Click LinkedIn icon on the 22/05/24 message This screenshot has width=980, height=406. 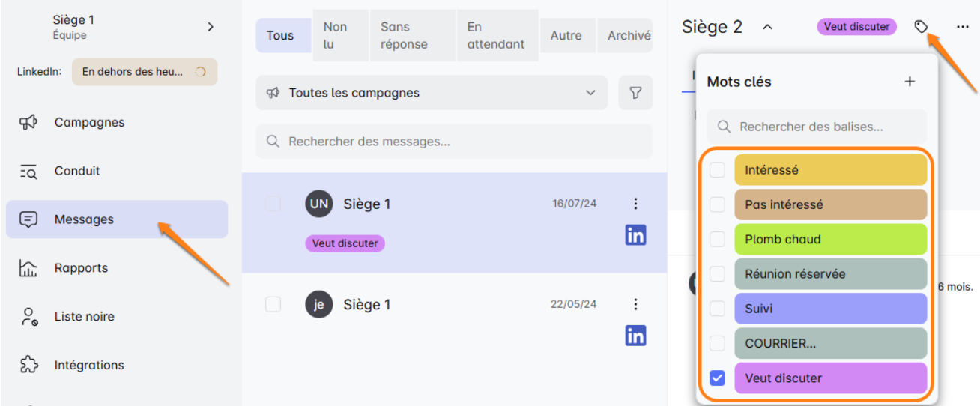(635, 336)
